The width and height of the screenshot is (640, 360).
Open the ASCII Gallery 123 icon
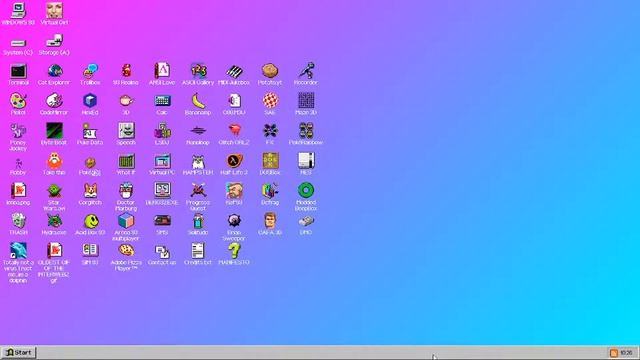[198, 71]
